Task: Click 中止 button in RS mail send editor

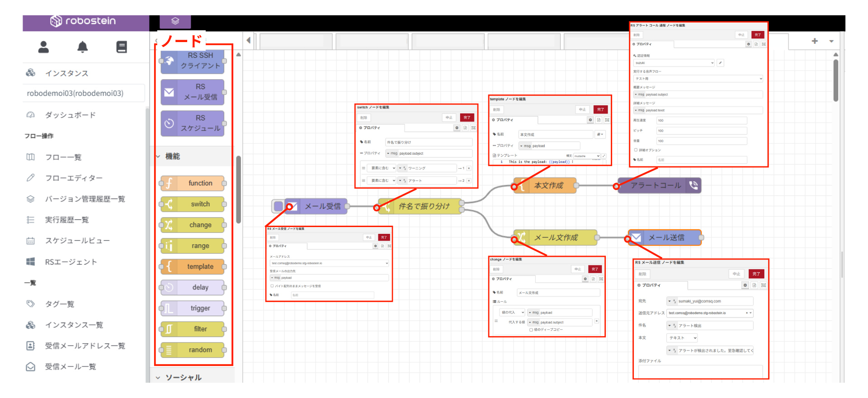Action: [x=736, y=274]
